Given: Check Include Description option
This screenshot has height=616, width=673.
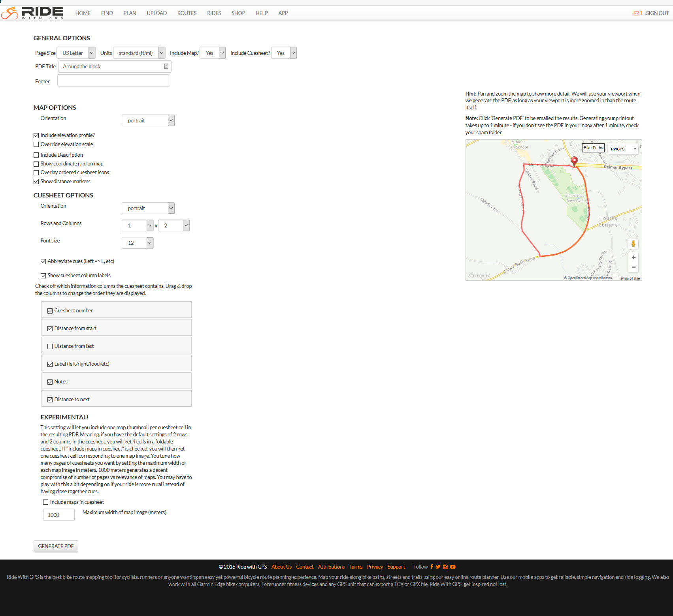Looking at the screenshot, I should coord(36,155).
